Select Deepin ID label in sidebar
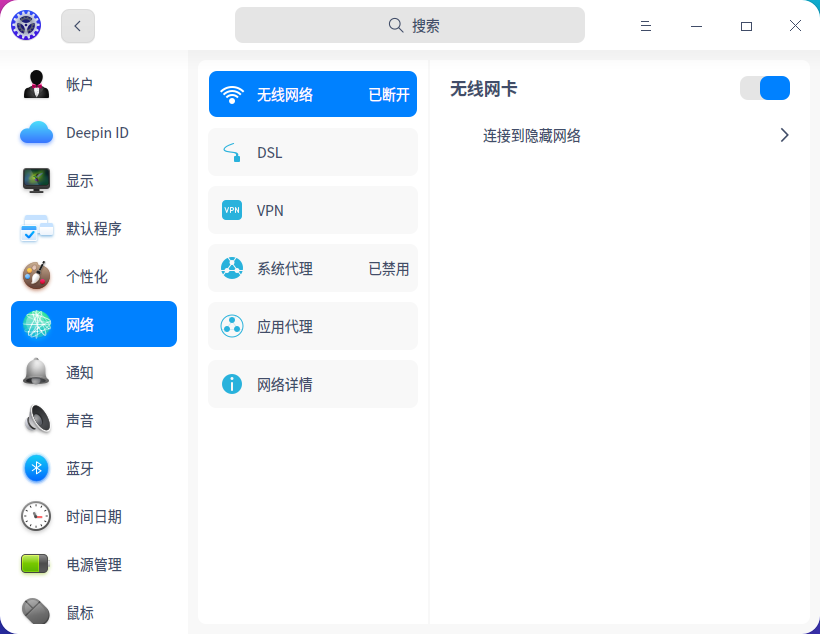 click(97, 133)
